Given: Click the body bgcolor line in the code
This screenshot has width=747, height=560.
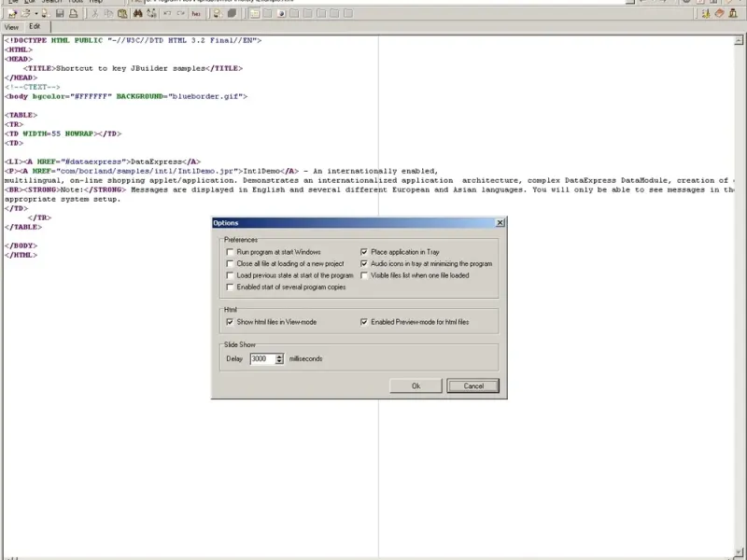Looking at the screenshot, I should click(126, 97).
